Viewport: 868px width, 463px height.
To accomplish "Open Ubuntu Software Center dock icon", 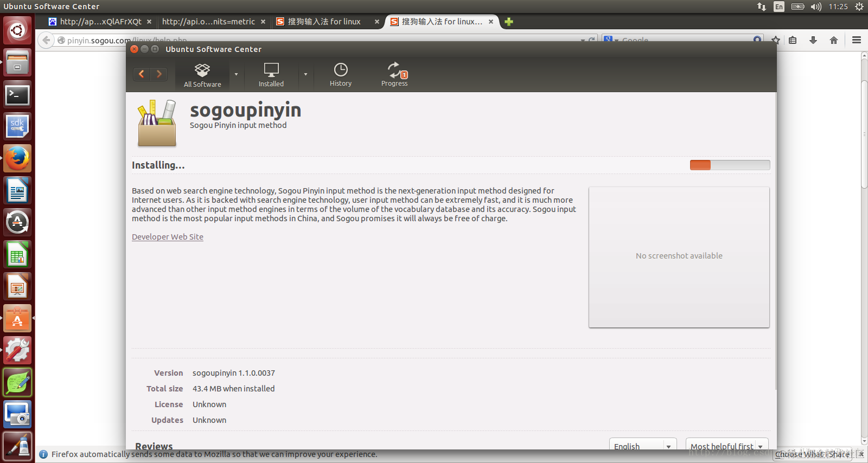I will point(17,318).
